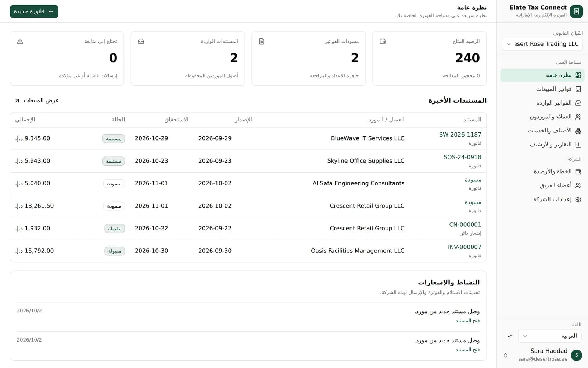
Task: Open the Al Safa Engineering Consultants draft link
Action: click(x=473, y=180)
